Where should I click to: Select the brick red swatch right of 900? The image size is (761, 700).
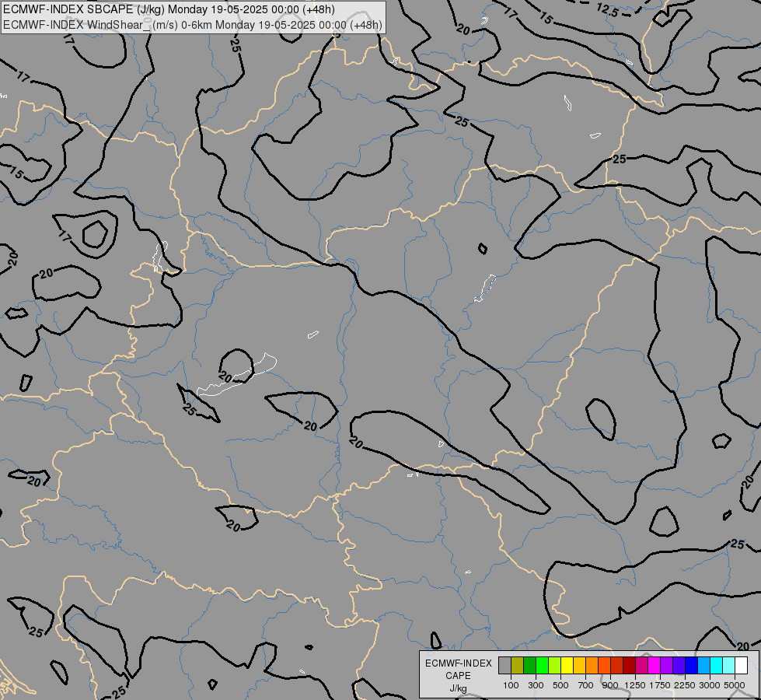tap(617, 665)
